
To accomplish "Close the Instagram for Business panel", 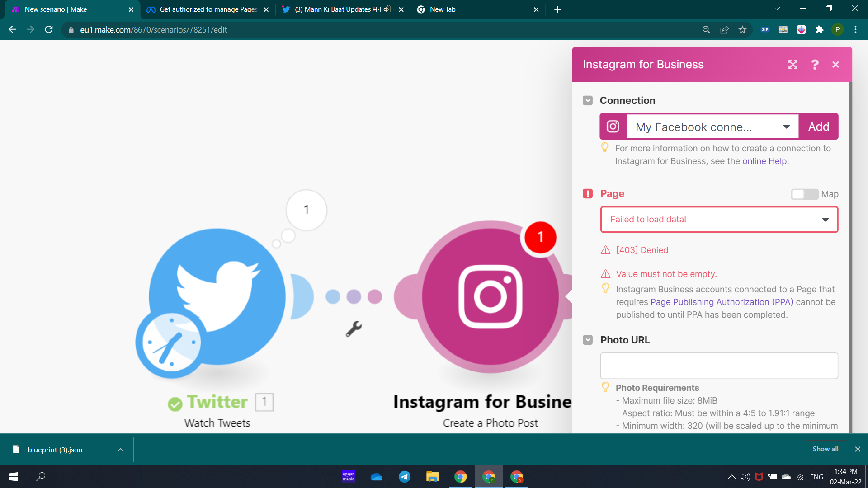I will pos(835,65).
